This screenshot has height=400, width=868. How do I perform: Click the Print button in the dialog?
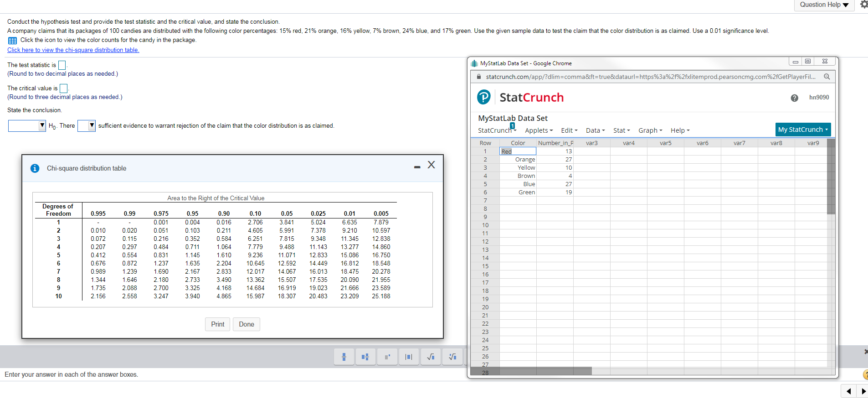coord(218,324)
